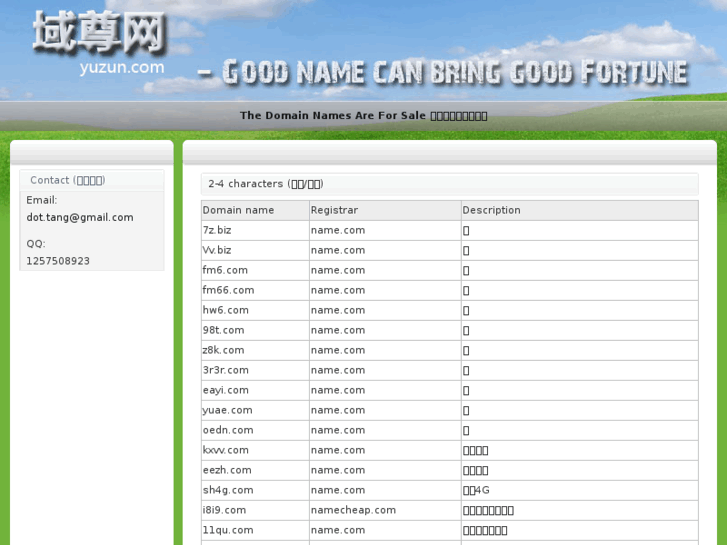Select domain Vv.biz in the table
727x545 pixels.
(217, 250)
